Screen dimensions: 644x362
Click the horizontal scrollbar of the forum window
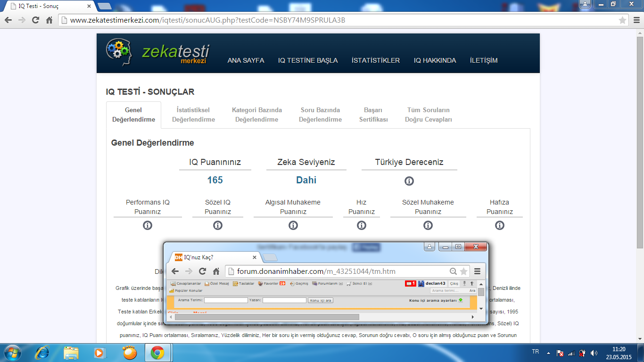(x=267, y=317)
